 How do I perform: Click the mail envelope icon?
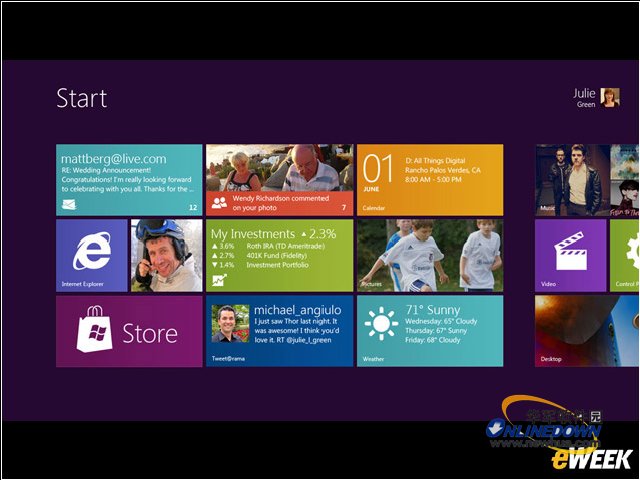(69, 204)
